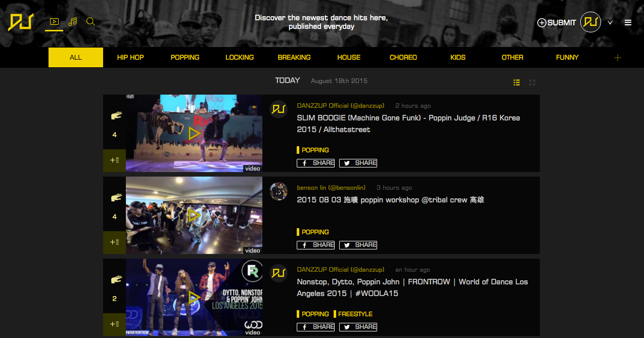Viewport: 644px width, 338px height.
Task: Select the HIP HOP category tab
Action: (x=130, y=57)
